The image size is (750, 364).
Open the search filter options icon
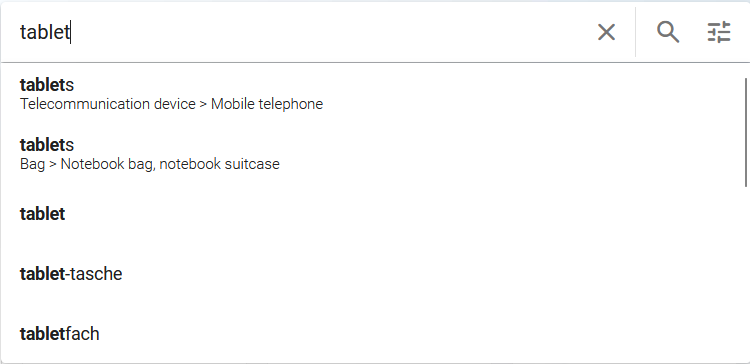(719, 33)
